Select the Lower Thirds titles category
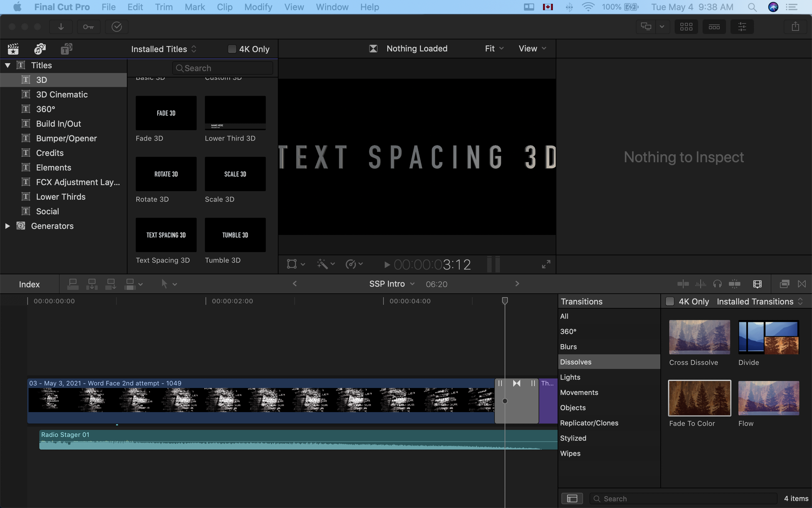This screenshot has width=812, height=508. point(63,197)
